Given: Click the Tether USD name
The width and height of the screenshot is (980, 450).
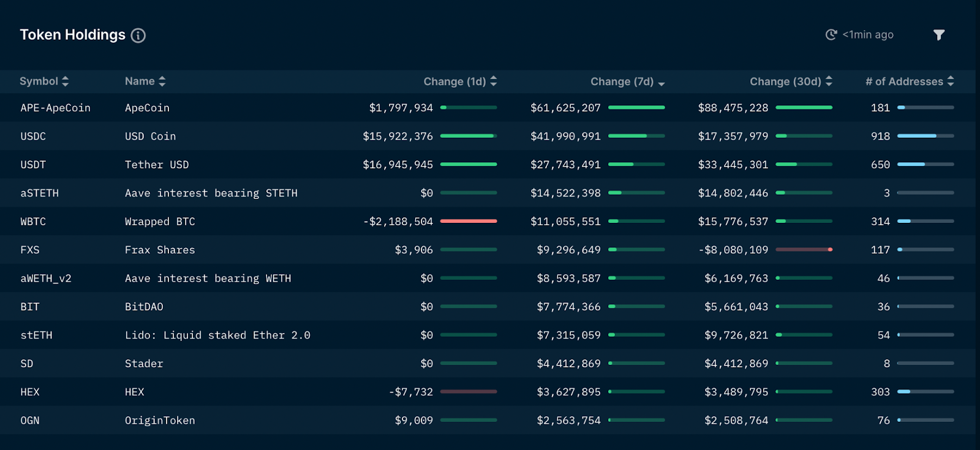Looking at the screenshot, I should tap(157, 165).
